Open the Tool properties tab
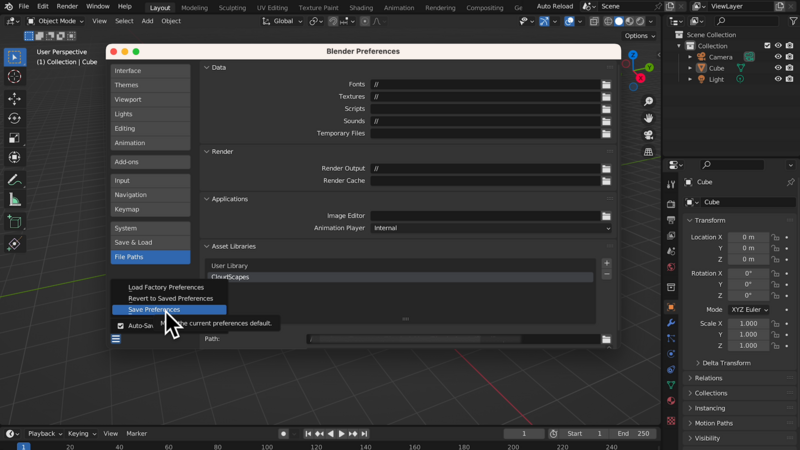The width and height of the screenshot is (800, 450). [x=671, y=185]
